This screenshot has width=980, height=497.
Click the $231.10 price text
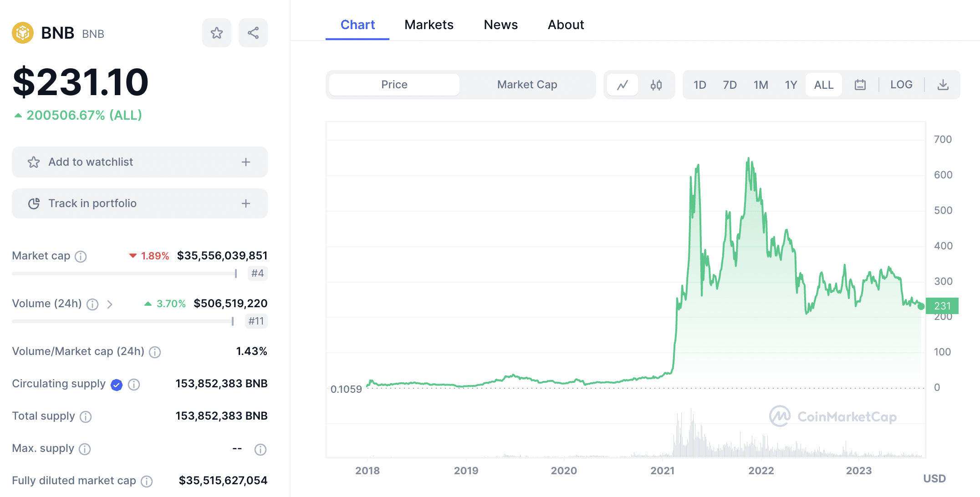point(81,82)
